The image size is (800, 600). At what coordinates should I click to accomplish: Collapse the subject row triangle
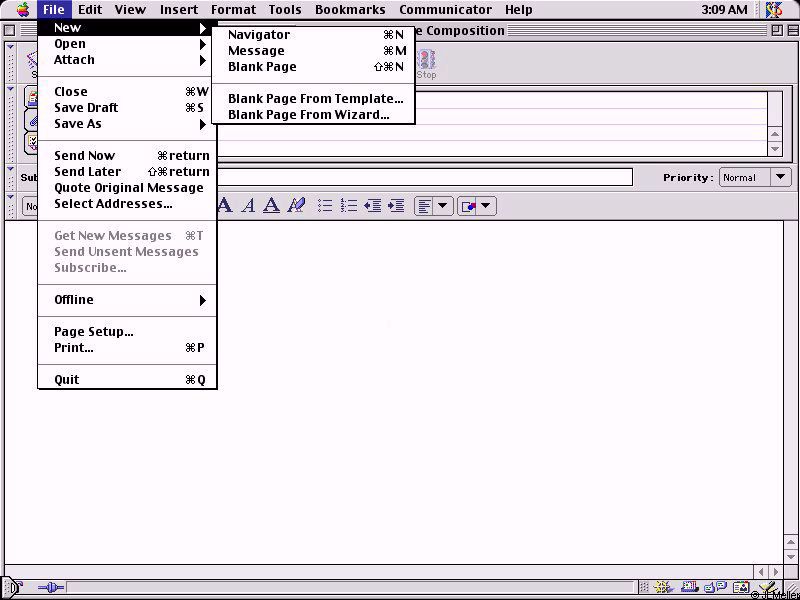click(x=10, y=168)
